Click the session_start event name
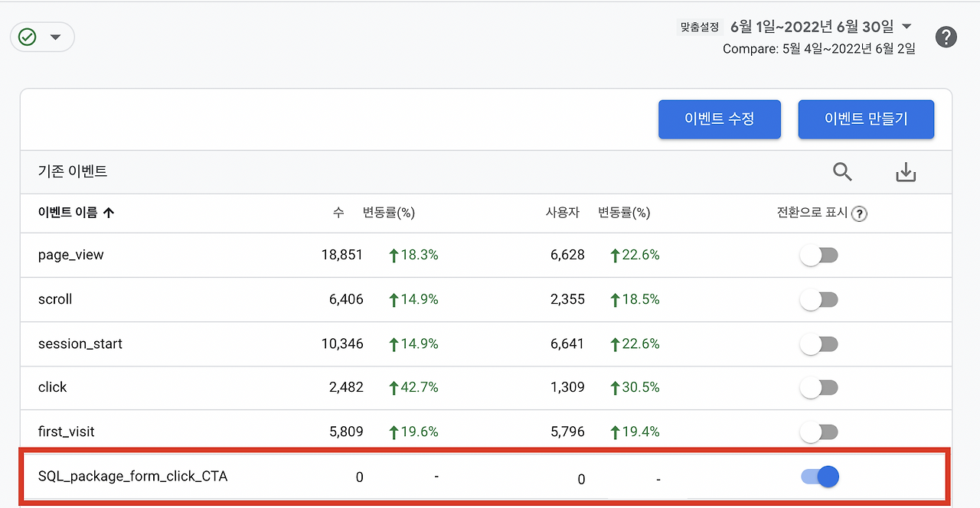The image size is (980, 508). (80, 344)
